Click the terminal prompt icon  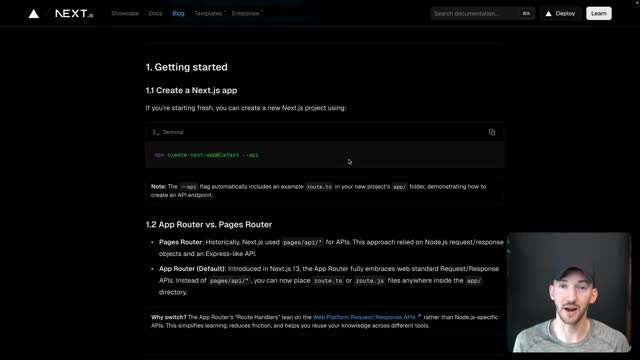tap(156, 132)
